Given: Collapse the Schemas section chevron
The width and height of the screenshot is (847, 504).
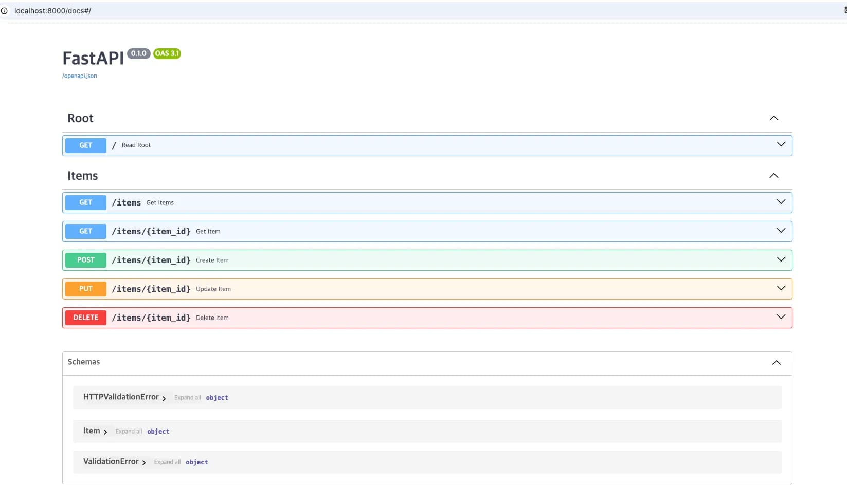Looking at the screenshot, I should pyautogui.click(x=776, y=363).
